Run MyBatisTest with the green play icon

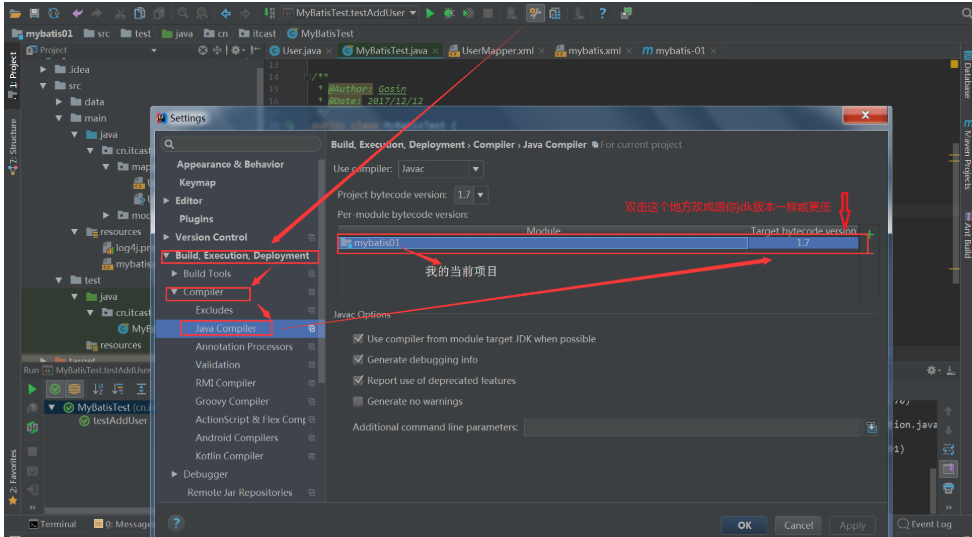430,13
